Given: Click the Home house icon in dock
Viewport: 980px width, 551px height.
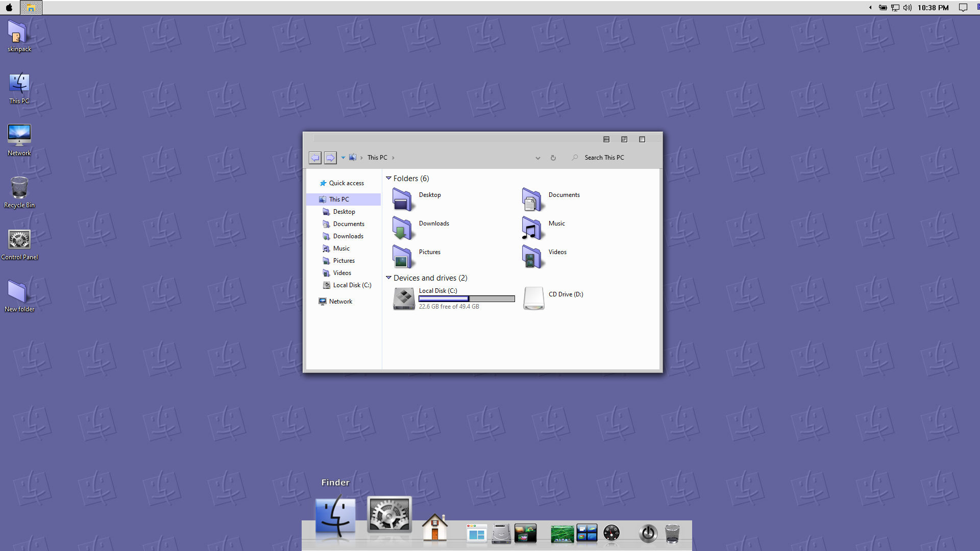Looking at the screenshot, I should [435, 528].
